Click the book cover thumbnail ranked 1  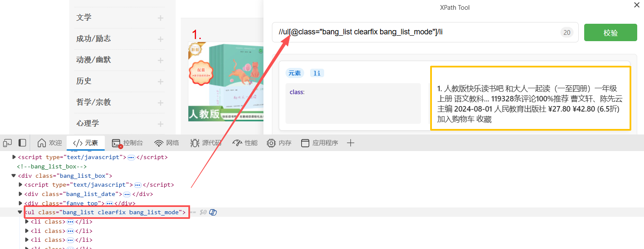tap(226, 81)
